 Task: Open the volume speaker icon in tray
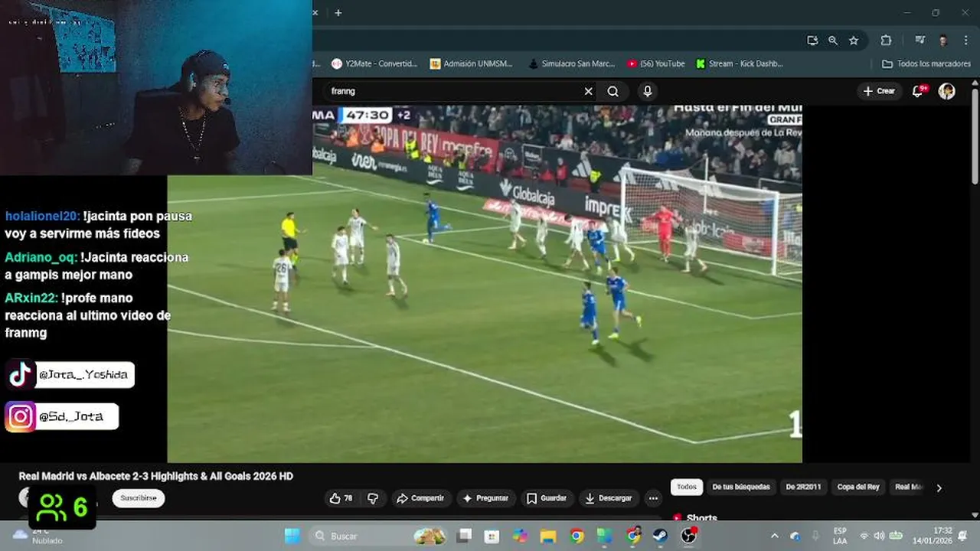(x=879, y=536)
